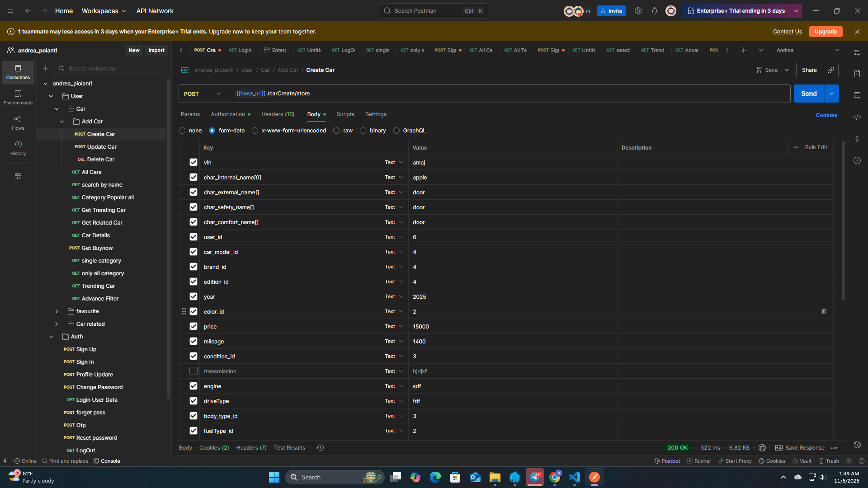Open the Vault in the status bar

[x=802, y=461]
